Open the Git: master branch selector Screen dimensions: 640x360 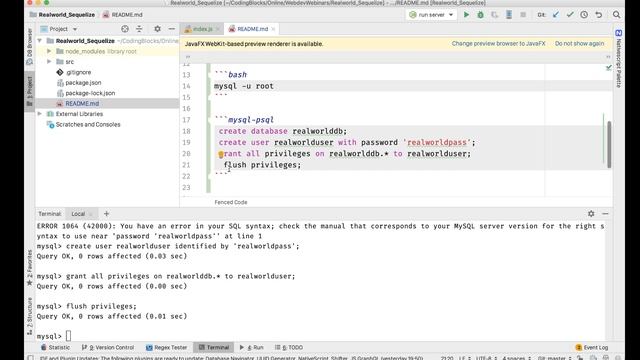coord(554,358)
